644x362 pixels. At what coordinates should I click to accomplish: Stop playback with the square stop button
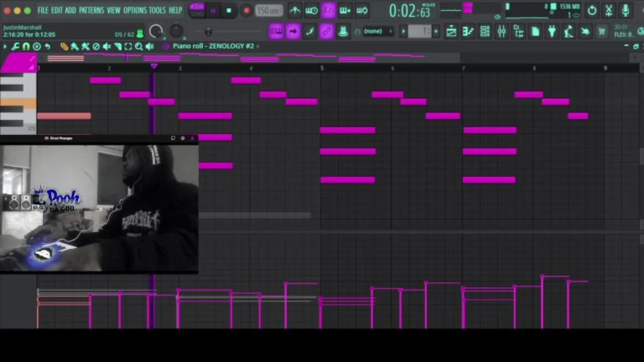pyautogui.click(x=229, y=10)
